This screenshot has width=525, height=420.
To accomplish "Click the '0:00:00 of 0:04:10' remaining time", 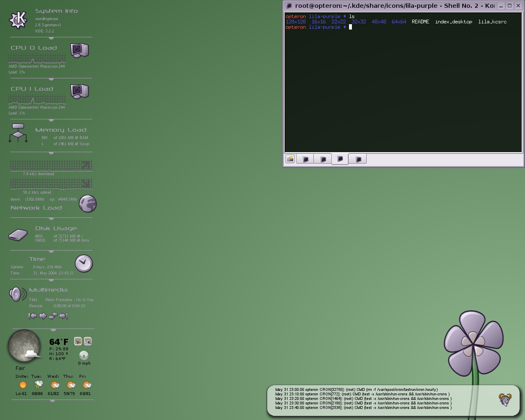I will click(69, 306).
